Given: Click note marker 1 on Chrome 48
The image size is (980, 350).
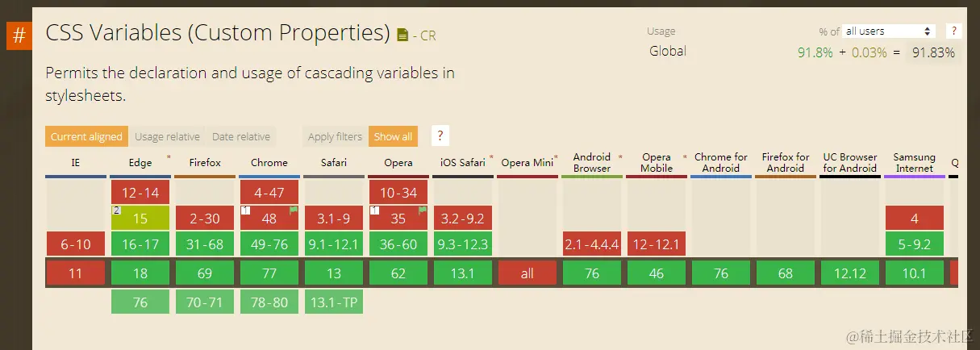Looking at the screenshot, I should click(245, 210).
